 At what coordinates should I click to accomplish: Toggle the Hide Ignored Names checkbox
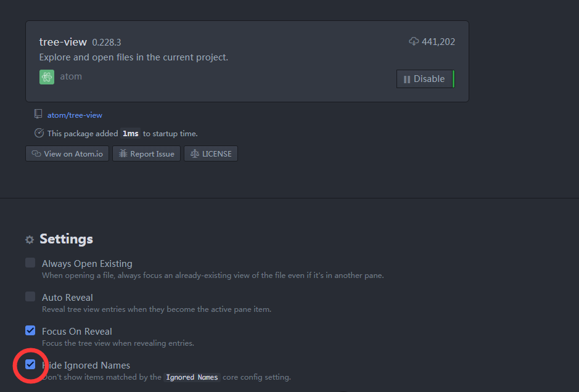[x=30, y=364]
